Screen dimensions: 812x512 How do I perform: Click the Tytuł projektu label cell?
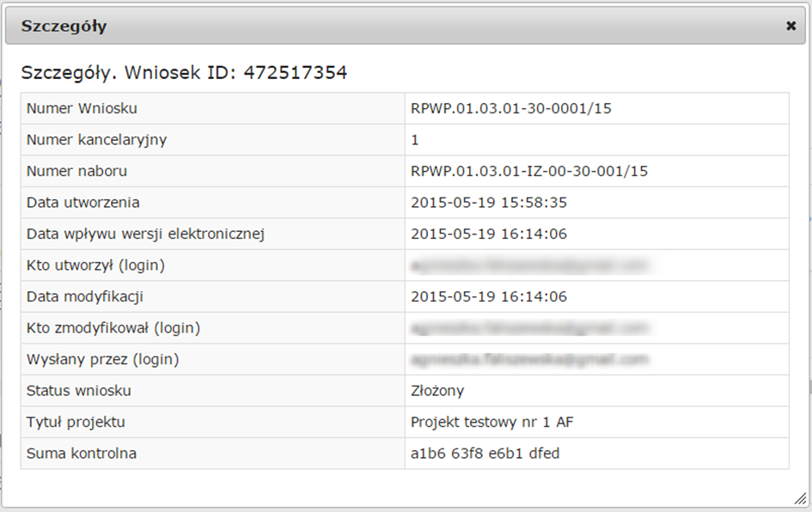(213, 422)
